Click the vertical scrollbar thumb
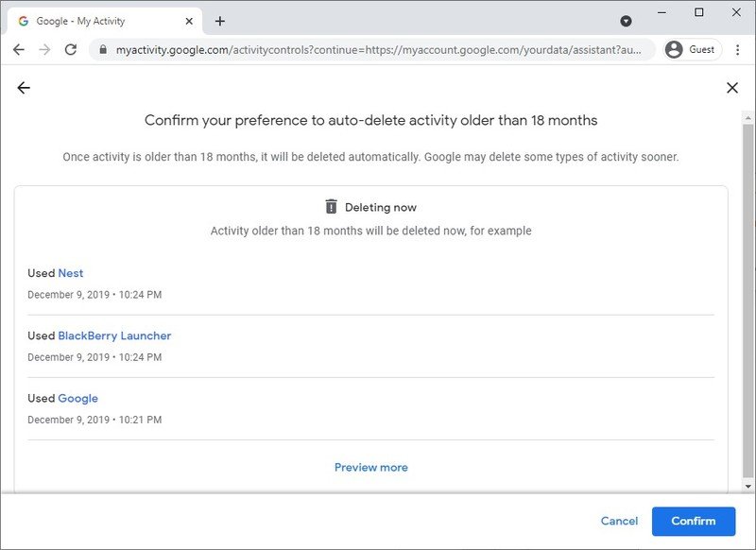 (748, 300)
